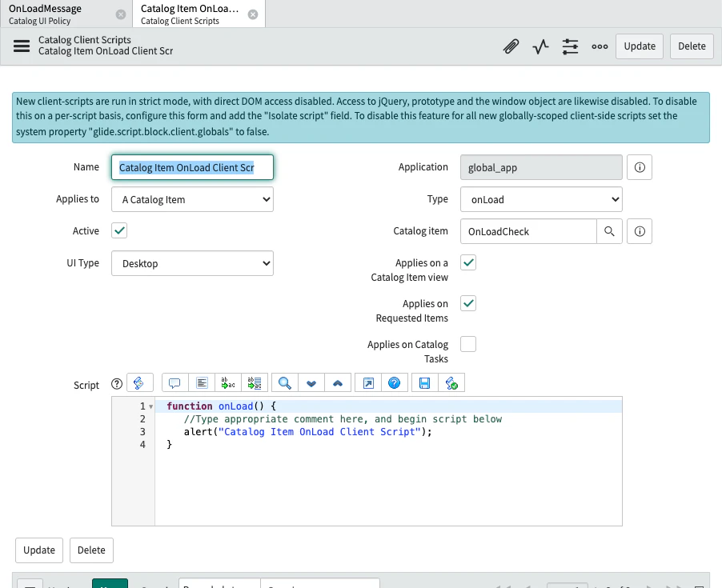Click the comment line in script
The width and height of the screenshot is (722, 588).
pos(343,418)
